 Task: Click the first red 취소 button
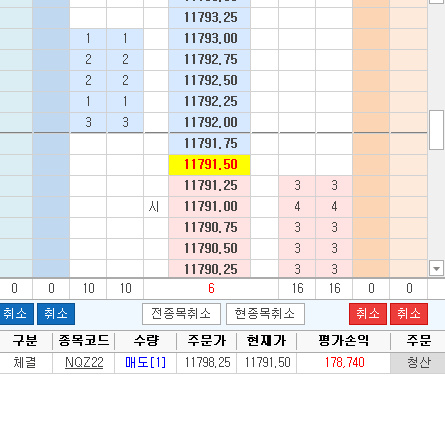[x=368, y=314]
